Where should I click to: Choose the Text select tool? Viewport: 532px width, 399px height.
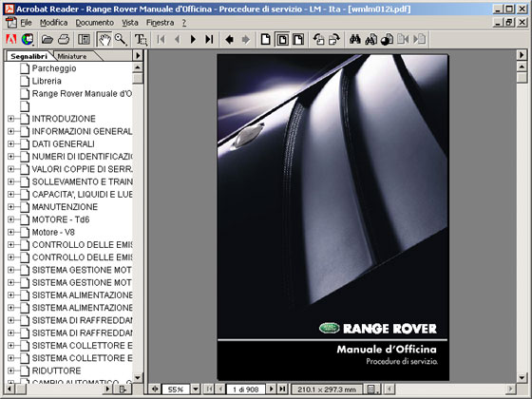tap(141, 39)
